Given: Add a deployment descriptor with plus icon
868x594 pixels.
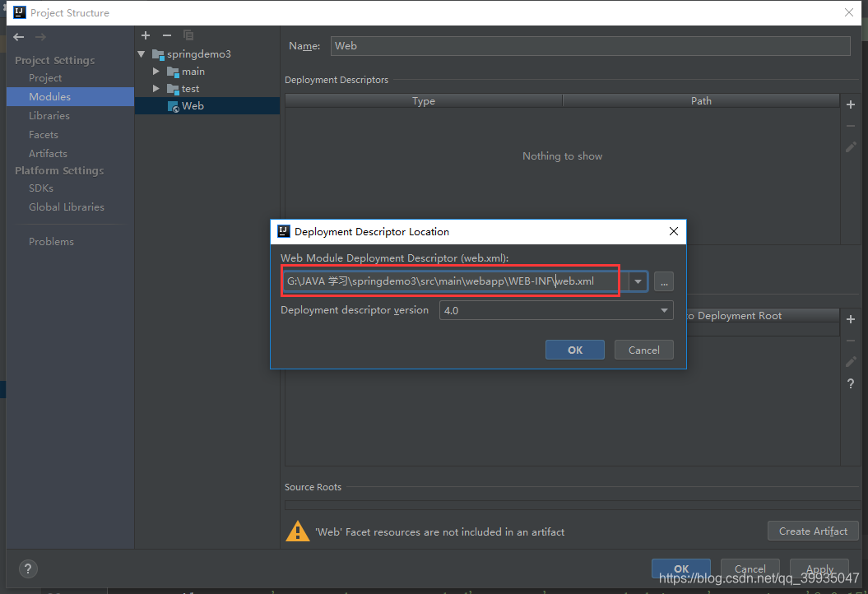Looking at the screenshot, I should [x=851, y=104].
